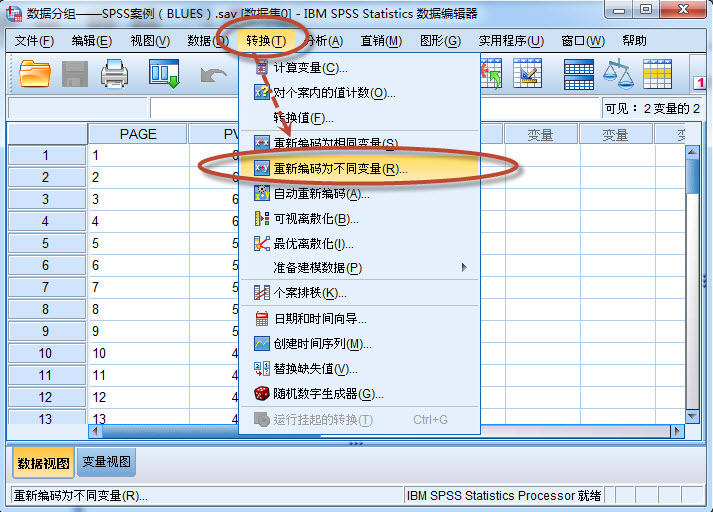
Task: Click calendar icon beside 日期和时间向导
Action: [x=261, y=318]
